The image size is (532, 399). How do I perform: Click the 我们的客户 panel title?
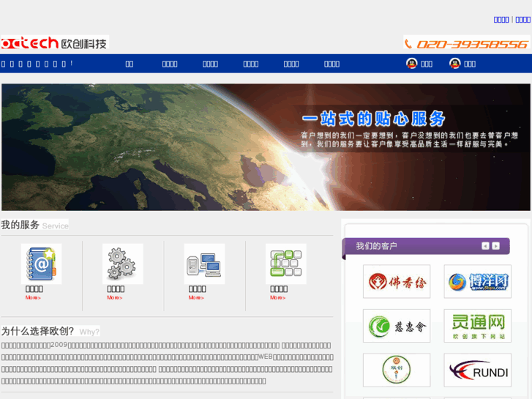[376, 246]
